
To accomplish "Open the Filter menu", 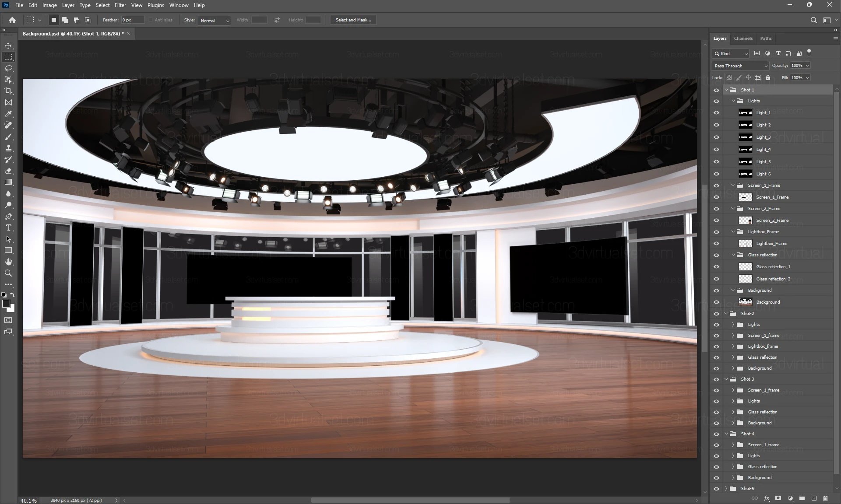I will pos(120,5).
